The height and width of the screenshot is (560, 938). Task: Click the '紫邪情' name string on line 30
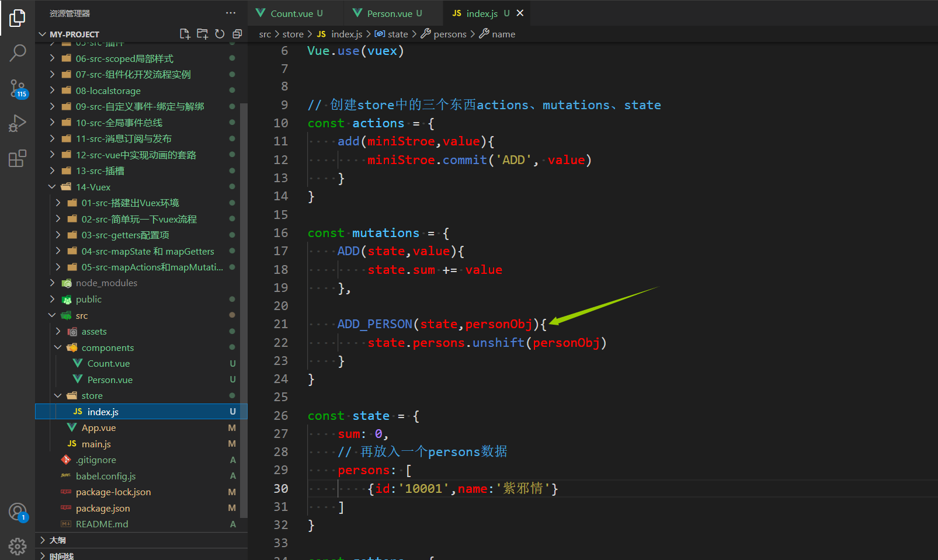click(x=523, y=489)
